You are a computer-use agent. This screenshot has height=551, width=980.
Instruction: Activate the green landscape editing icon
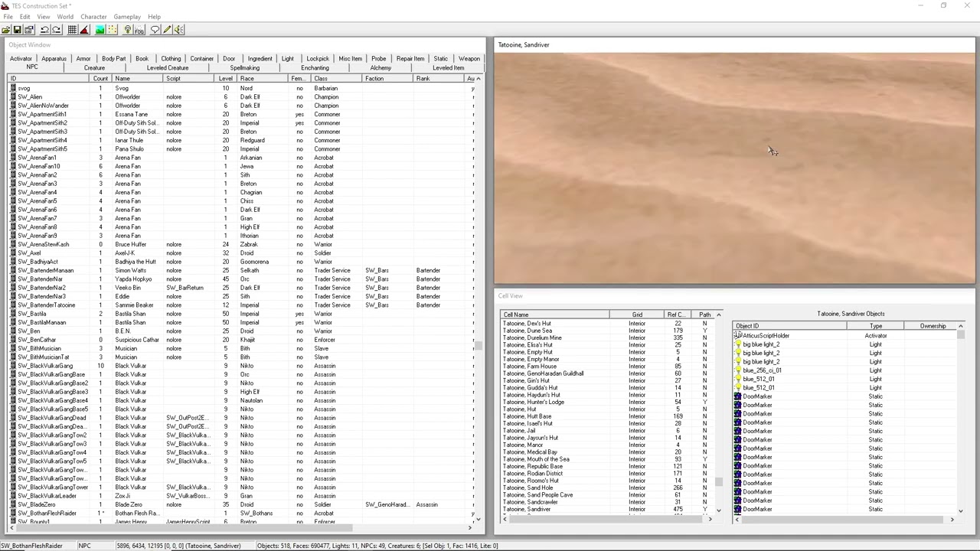[100, 30]
